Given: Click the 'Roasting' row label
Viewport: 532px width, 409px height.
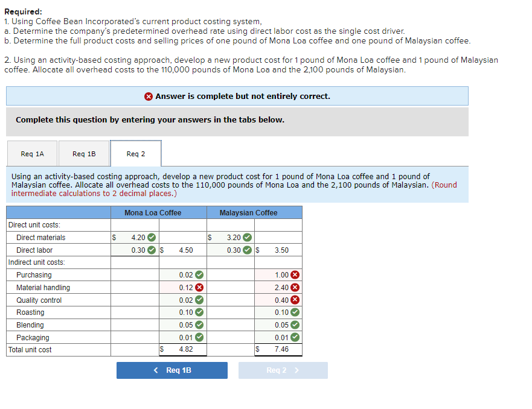Looking at the screenshot, I should [30, 312].
